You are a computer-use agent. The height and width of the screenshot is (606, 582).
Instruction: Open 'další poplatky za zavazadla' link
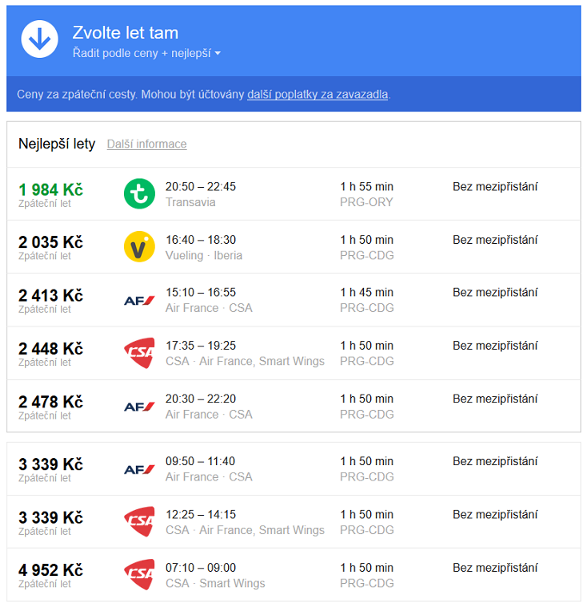click(317, 94)
